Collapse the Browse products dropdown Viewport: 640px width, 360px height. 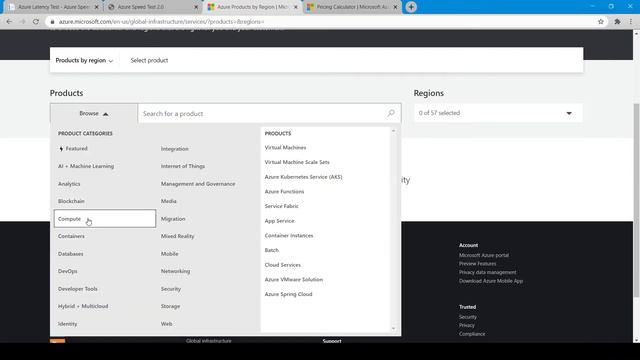coord(94,113)
